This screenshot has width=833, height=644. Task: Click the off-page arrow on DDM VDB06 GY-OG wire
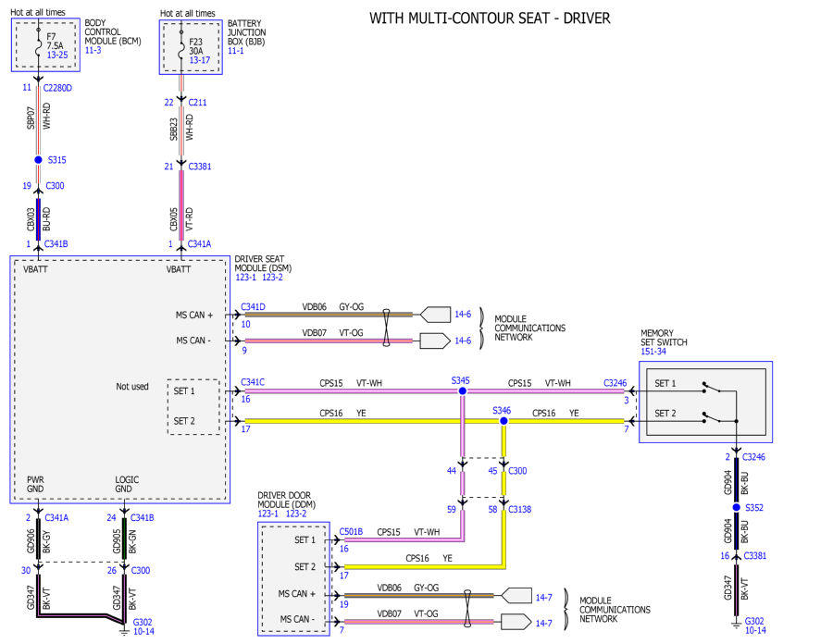tap(516, 596)
